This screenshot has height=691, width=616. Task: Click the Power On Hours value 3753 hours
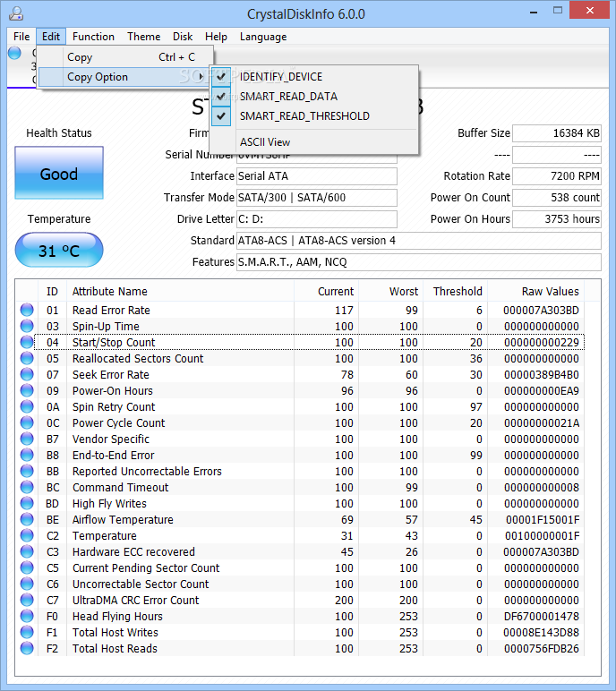click(x=557, y=219)
